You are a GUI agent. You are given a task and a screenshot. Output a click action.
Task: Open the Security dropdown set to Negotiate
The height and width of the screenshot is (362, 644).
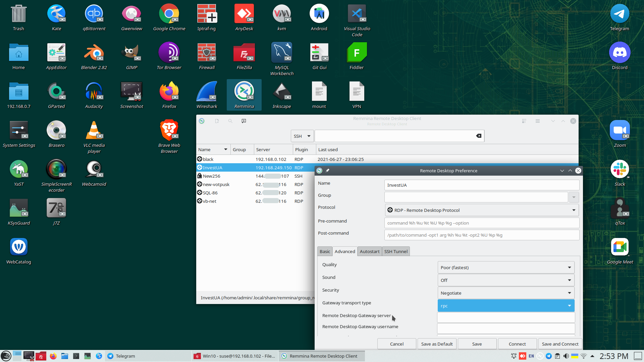[x=506, y=293]
